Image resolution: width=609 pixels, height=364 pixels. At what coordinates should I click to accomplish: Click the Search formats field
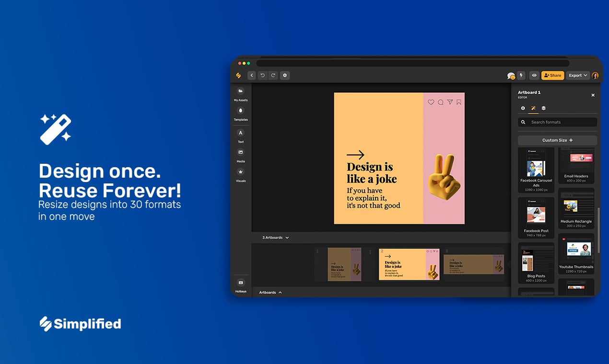(561, 122)
